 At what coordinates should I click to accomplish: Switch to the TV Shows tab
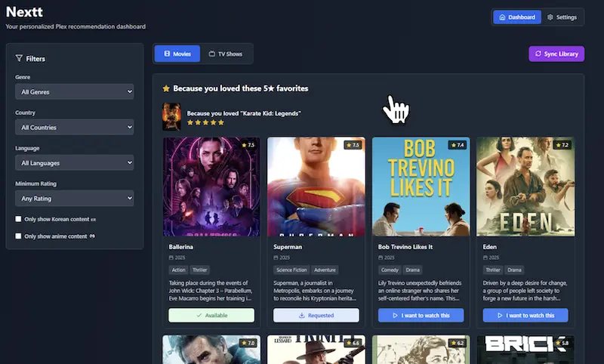(x=226, y=54)
